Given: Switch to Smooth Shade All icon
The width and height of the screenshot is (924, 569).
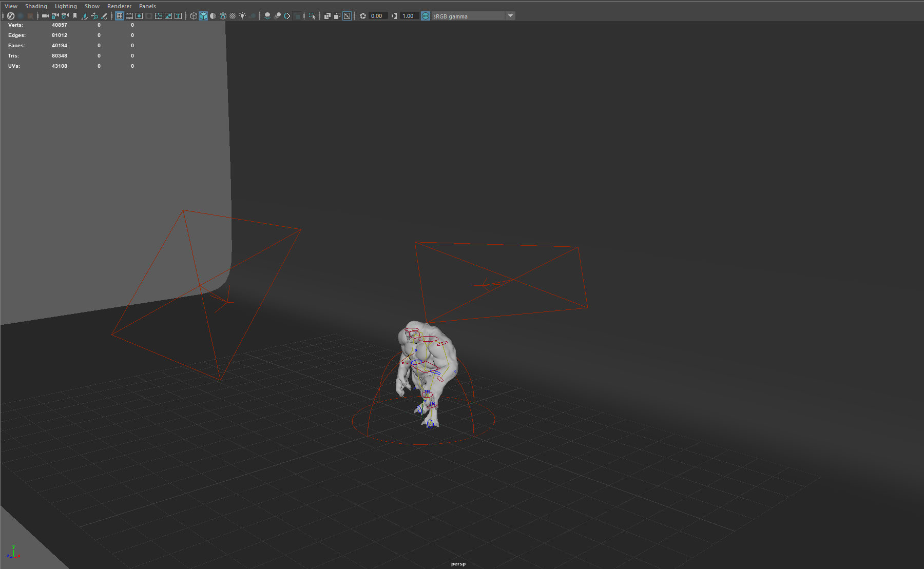Looking at the screenshot, I should point(203,16).
